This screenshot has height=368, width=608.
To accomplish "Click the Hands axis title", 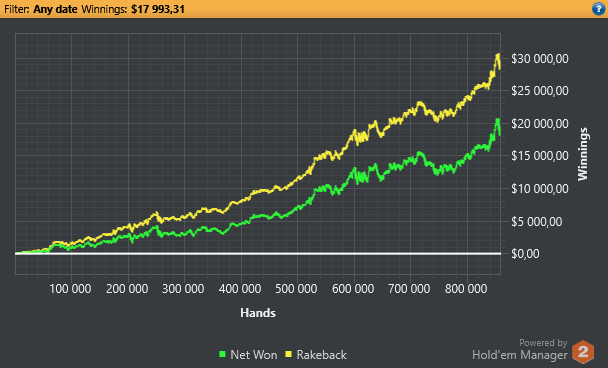I will click(258, 313).
